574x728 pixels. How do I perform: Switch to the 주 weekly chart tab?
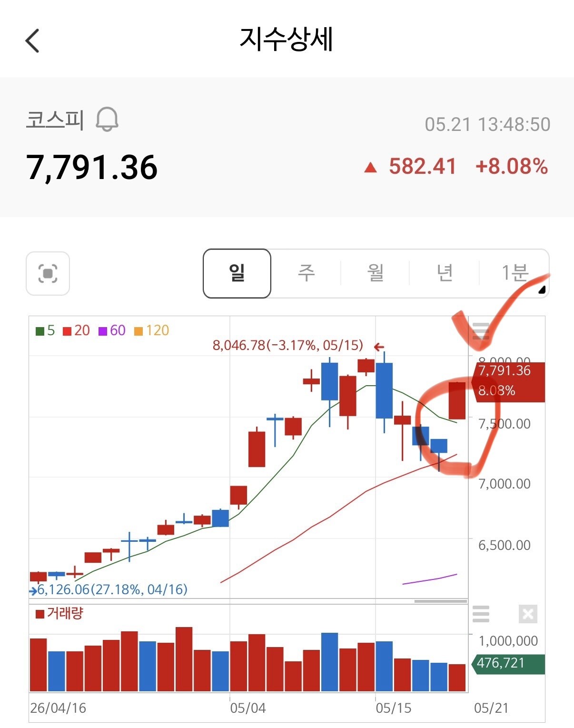[x=307, y=273]
